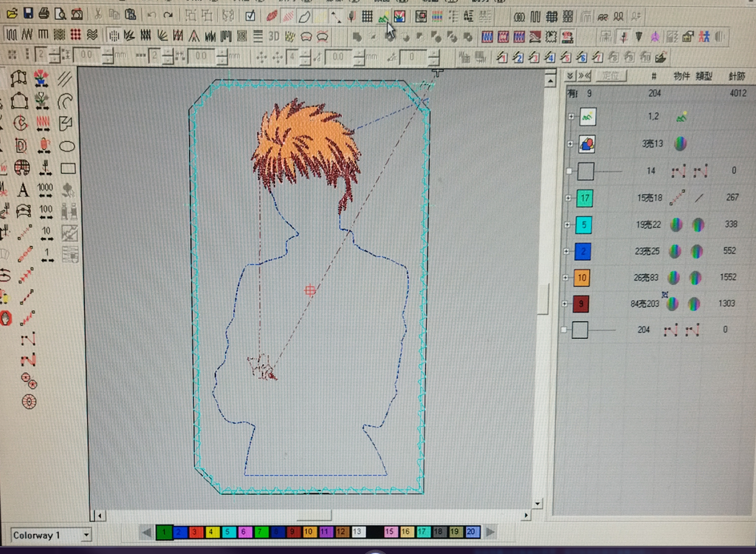The height and width of the screenshot is (554, 756).
Task: Toggle the grid display icon
Action: [x=368, y=17]
